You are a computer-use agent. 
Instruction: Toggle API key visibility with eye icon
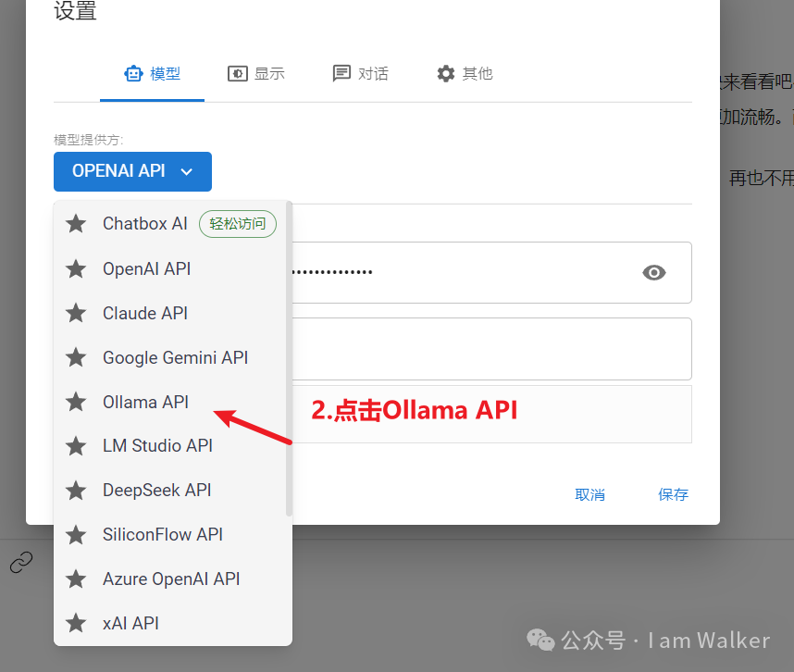(x=653, y=272)
